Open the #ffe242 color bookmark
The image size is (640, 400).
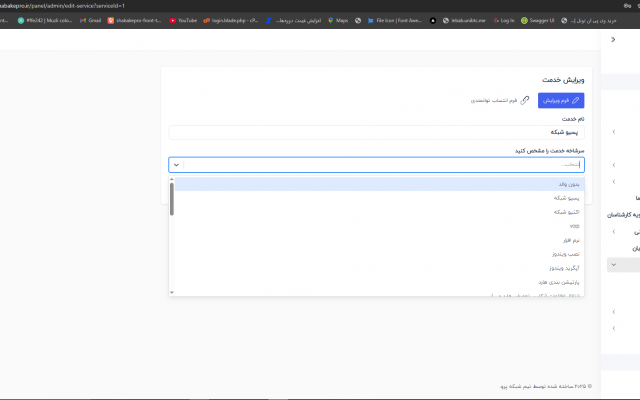45,20
